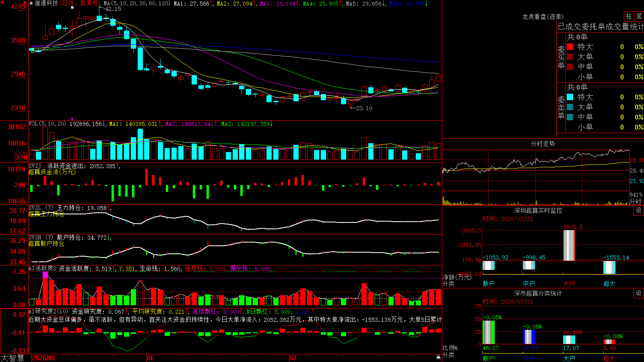Open 设 settings for 深圳超赢实时监控

click(639, 210)
